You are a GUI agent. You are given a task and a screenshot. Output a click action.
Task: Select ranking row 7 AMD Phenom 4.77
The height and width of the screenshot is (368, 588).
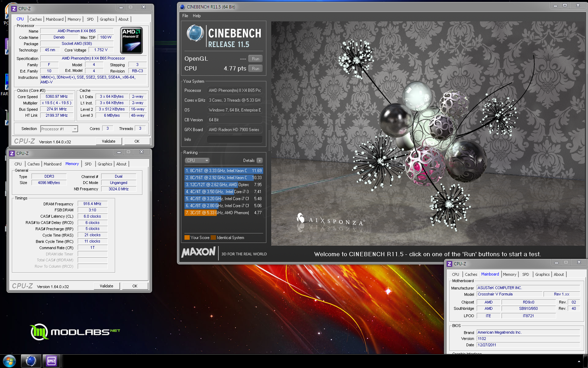(223, 213)
